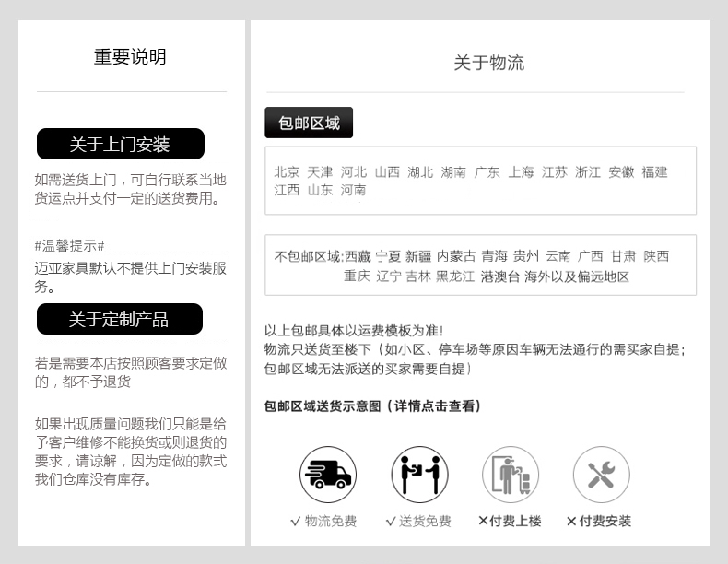Select 湖北 in free shipping list
Screen dimensions: 728x564
pos(420,172)
